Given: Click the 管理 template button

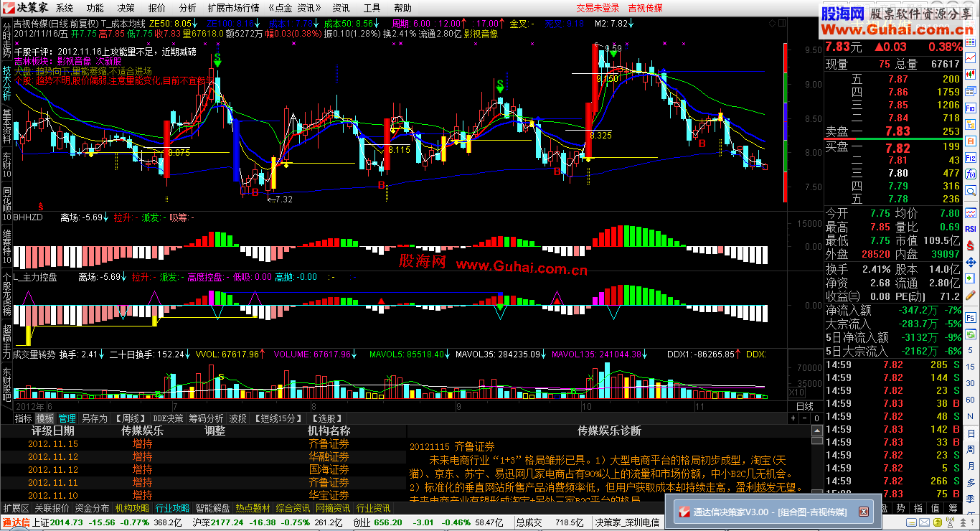Looking at the screenshot, I should click(67, 418).
